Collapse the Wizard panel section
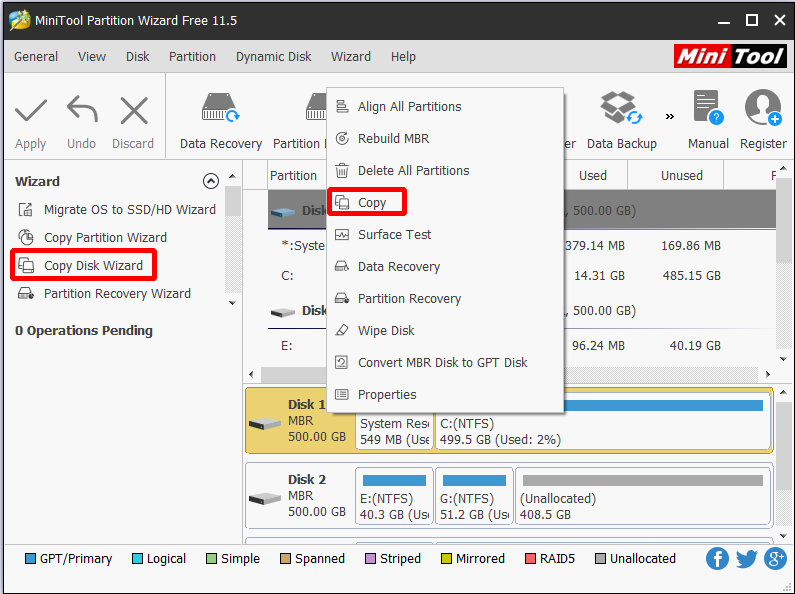This screenshot has width=795, height=594. (211, 181)
